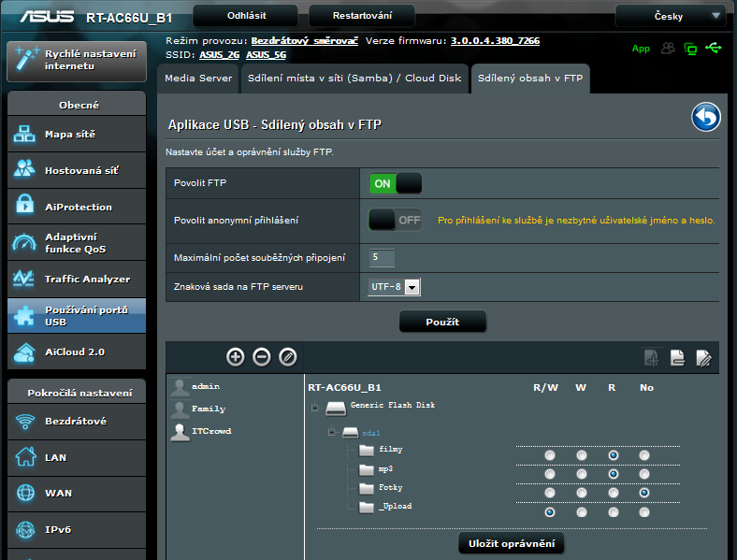Click the edit account pencil icon
737x560 pixels.
pos(288,356)
